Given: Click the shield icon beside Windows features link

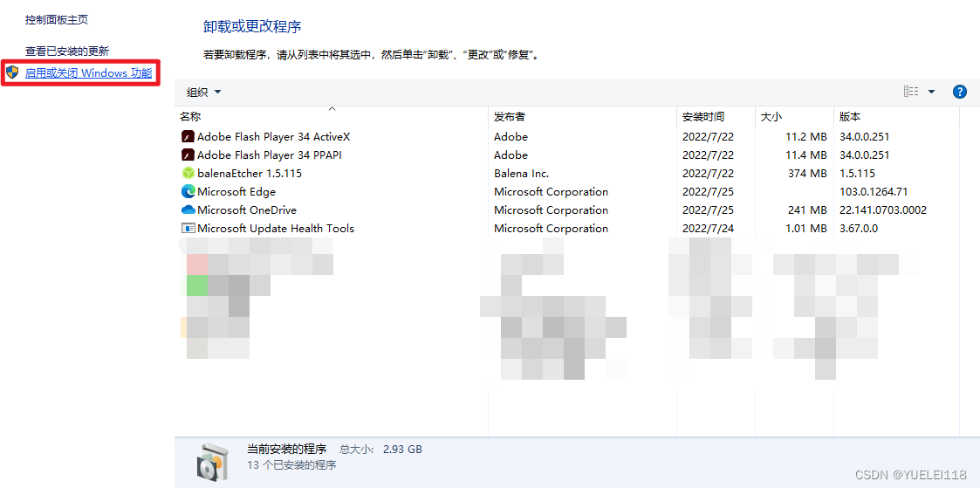Looking at the screenshot, I should point(12,73).
